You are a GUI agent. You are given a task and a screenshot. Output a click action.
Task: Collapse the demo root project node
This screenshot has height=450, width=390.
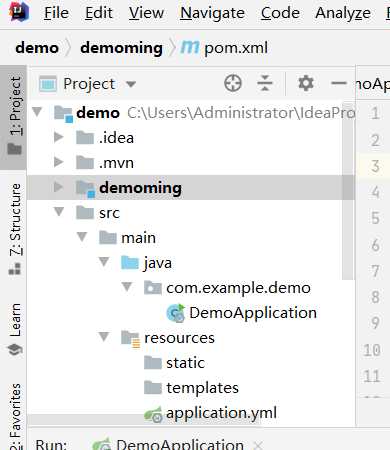point(37,111)
